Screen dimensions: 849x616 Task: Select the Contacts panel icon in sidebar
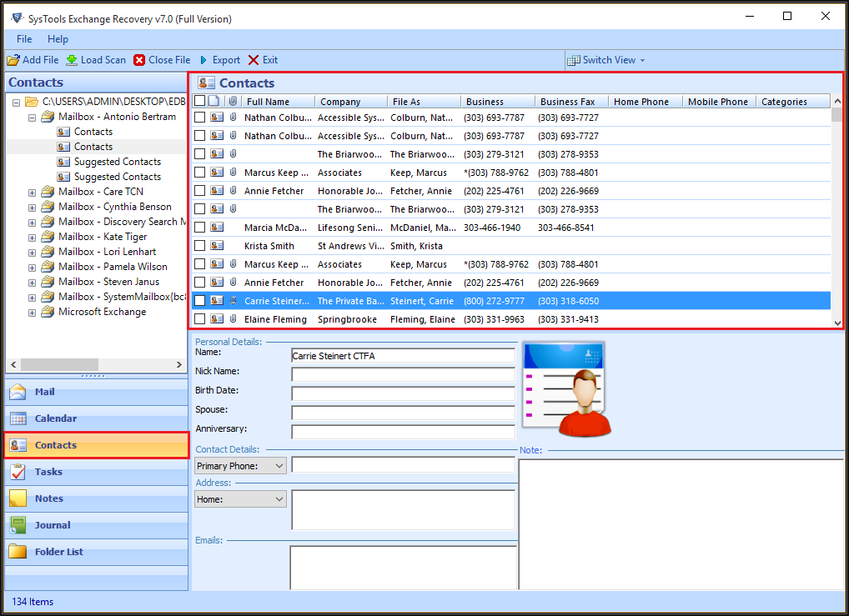[18, 445]
